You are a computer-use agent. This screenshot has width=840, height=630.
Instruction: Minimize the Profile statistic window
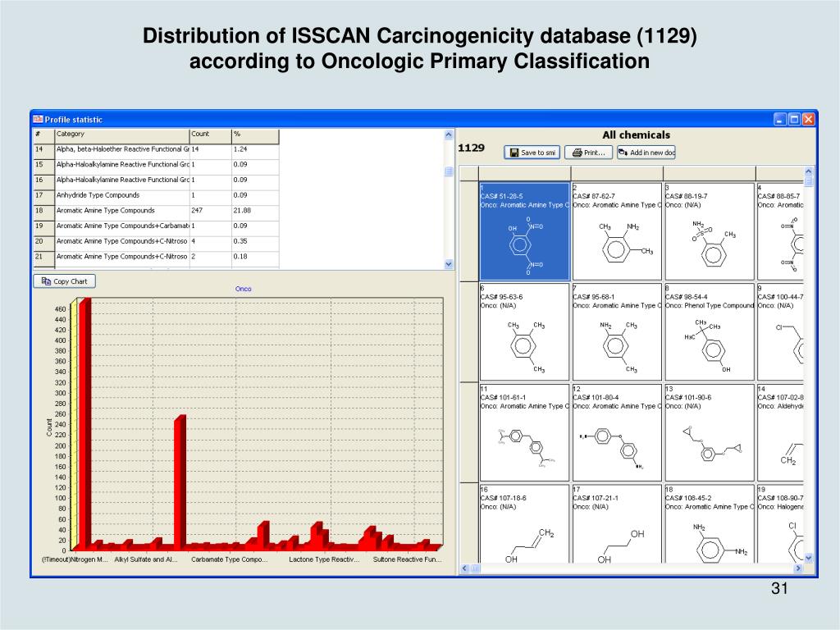[780, 119]
